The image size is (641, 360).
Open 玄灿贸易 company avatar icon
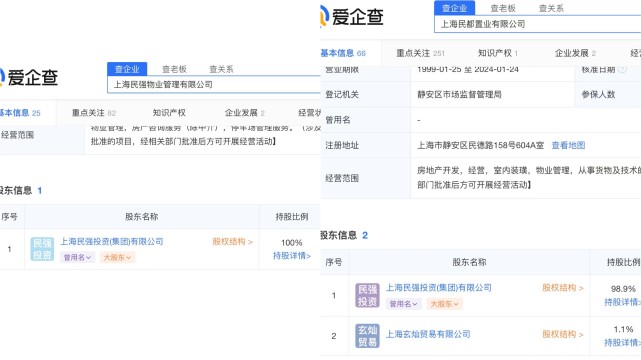(x=367, y=335)
